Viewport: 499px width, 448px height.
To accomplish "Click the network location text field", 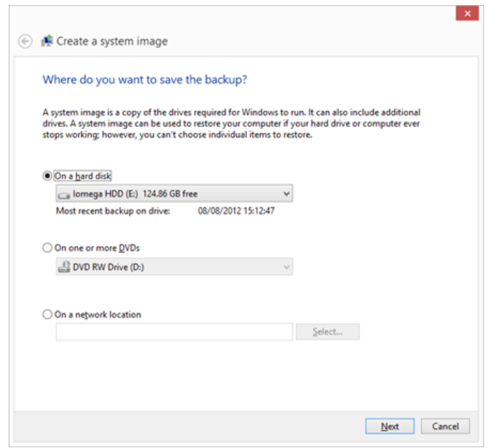I will click(x=174, y=332).
